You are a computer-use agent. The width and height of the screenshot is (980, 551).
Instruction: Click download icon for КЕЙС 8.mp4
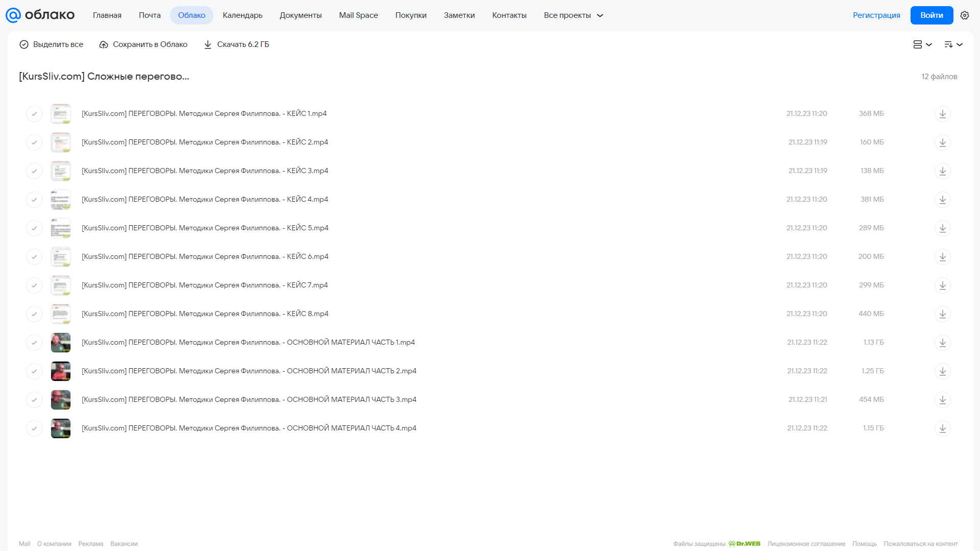coord(942,314)
